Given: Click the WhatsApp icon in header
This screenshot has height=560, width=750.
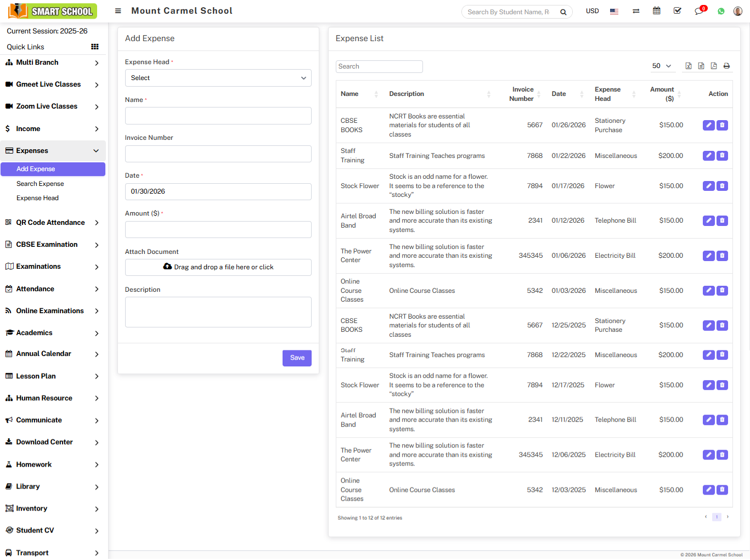Looking at the screenshot, I should coord(721,11).
